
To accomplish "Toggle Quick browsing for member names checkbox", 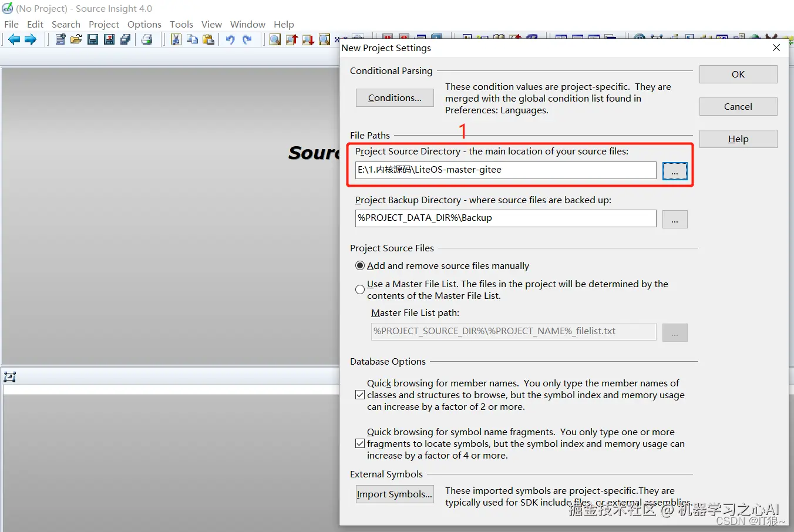I will (360, 395).
